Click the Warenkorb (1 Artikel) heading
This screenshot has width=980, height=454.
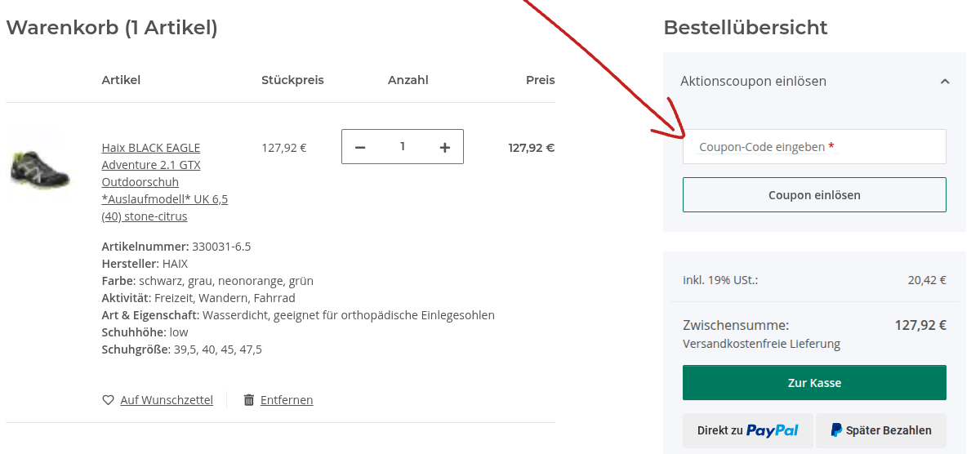coord(112,28)
